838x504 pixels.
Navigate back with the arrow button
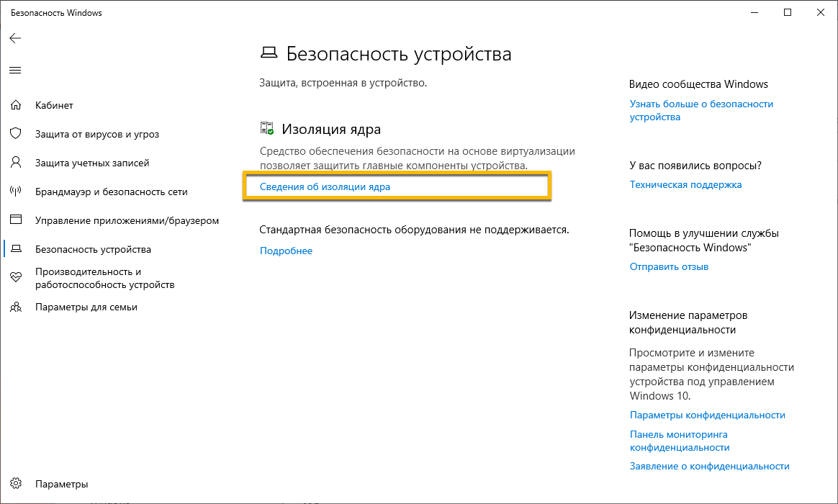[x=15, y=38]
